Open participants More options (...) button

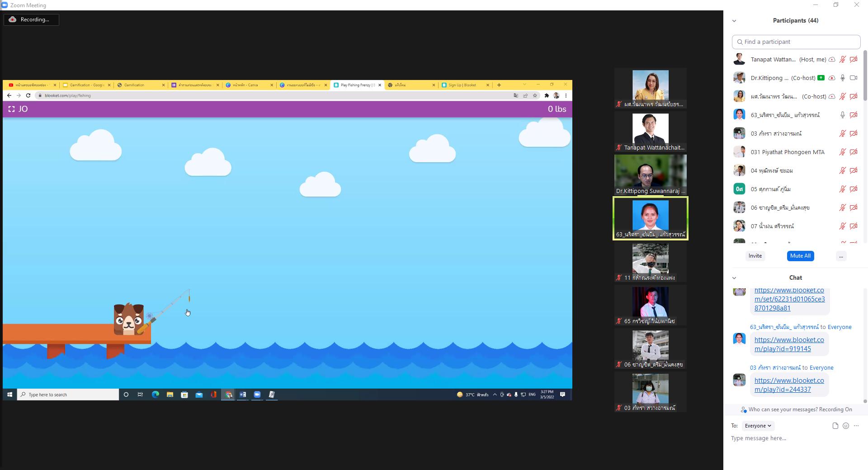pyautogui.click(x=841, y=256)
